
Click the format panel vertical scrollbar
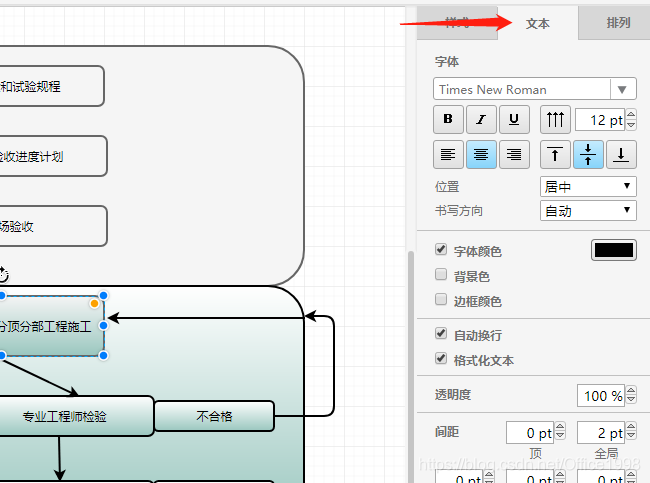point(411,365)
